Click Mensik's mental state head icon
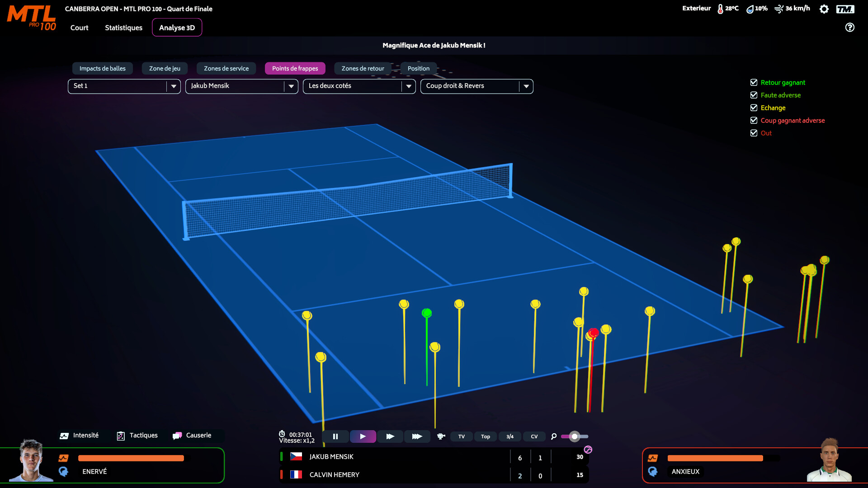This screenshot has height=488, width=868. coord(63,472)
